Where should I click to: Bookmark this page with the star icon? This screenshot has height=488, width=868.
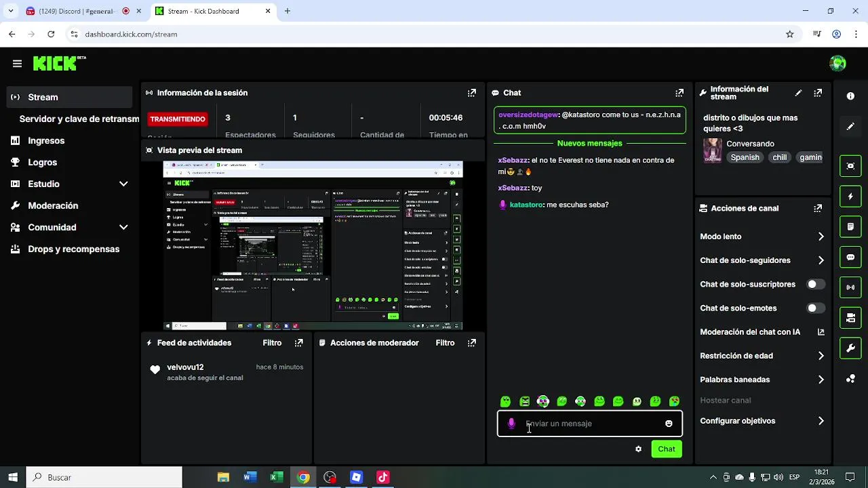[x=789, y=34]
